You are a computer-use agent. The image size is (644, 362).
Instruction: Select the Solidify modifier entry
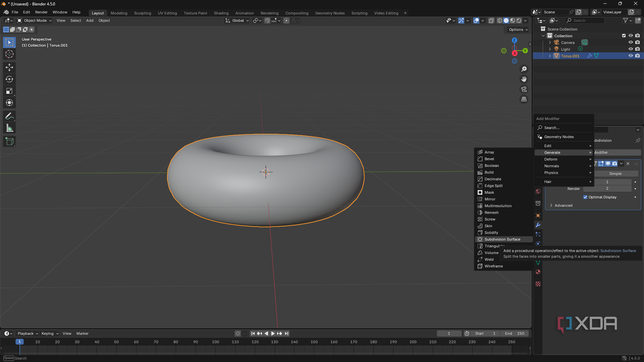coord(504,232)
